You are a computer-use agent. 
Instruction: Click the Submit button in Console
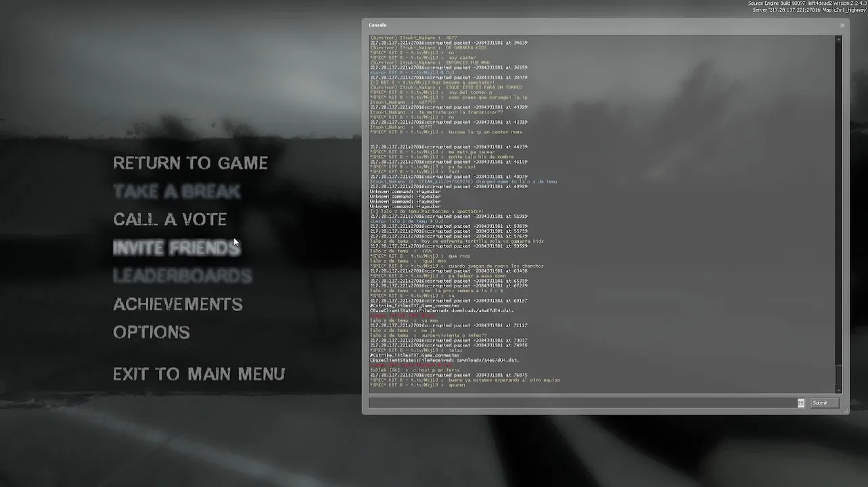point(825,403)
